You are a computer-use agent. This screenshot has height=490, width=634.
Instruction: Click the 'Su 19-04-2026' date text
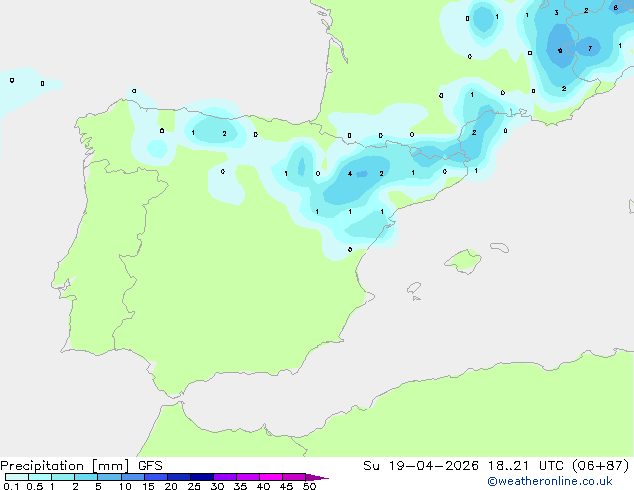(421, 466)
